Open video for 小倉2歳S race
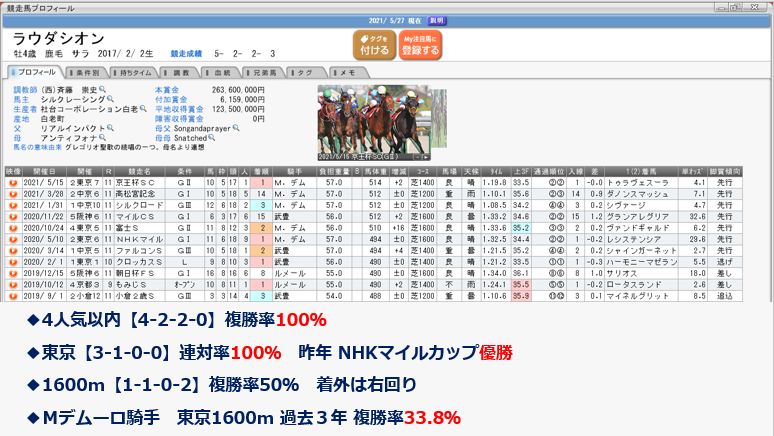 point(12,297)
